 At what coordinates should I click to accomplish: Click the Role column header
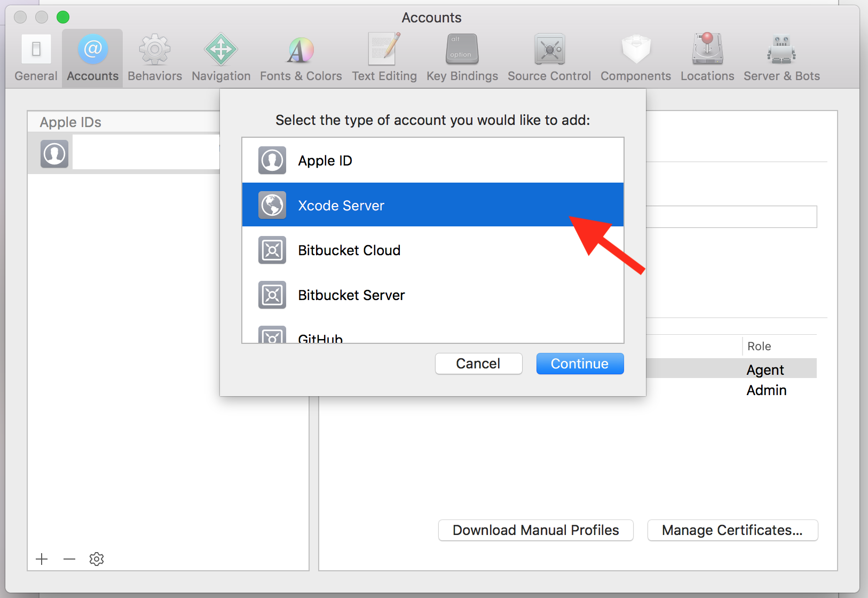pyautogui.click(x=759, y=347)
